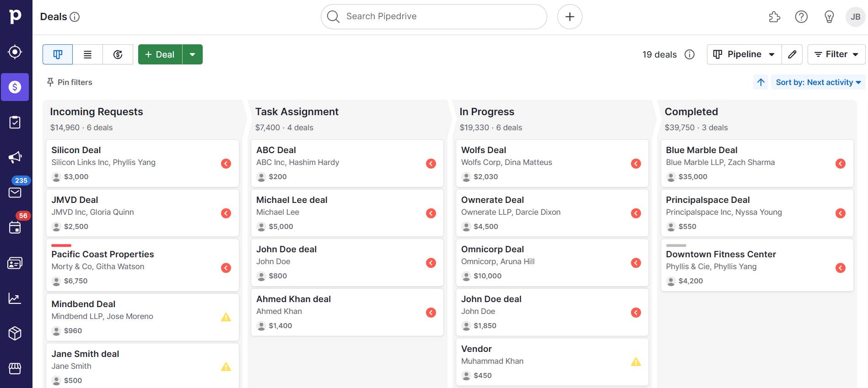Open the Products cube icon in sidebar

click(15, 334)
